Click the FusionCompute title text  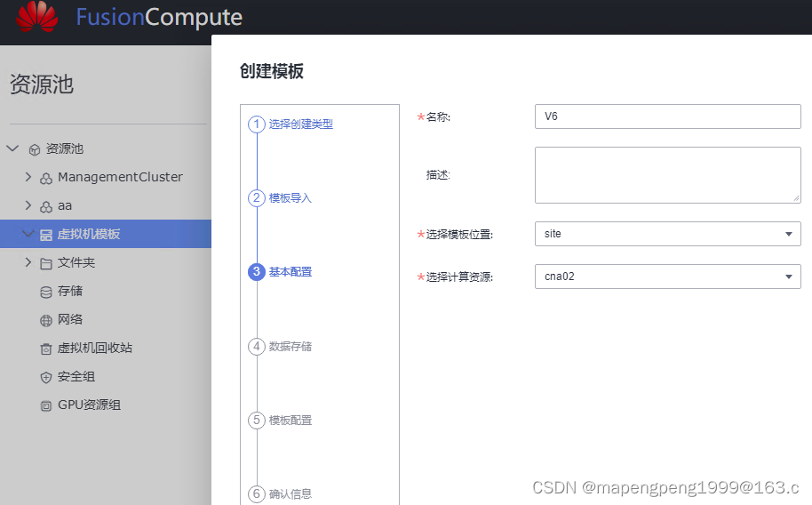click(x=159, y=17)
